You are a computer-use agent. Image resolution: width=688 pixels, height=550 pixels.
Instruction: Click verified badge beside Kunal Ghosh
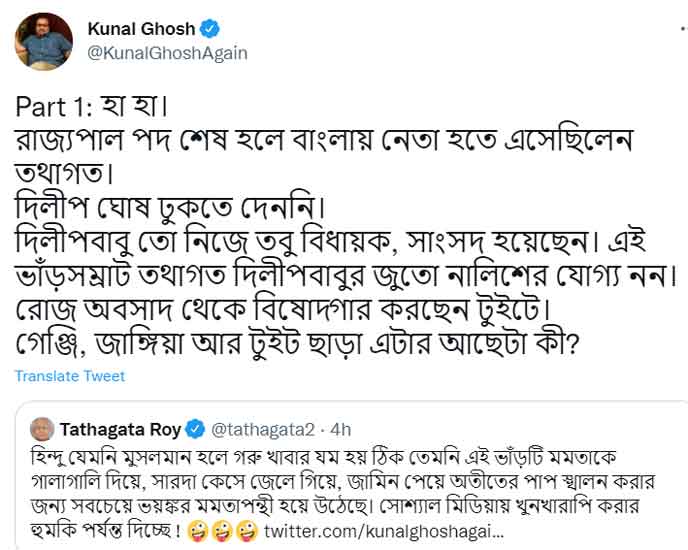pyautogui.click(x=209, y=30)
